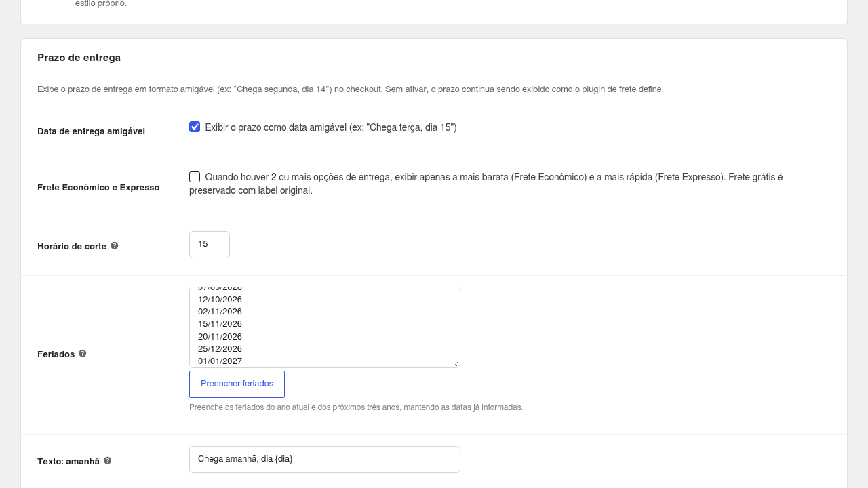This screenshot has height=488, width=868.
Task: Click the textarea resize handle of Feriados
Action: 456,363
